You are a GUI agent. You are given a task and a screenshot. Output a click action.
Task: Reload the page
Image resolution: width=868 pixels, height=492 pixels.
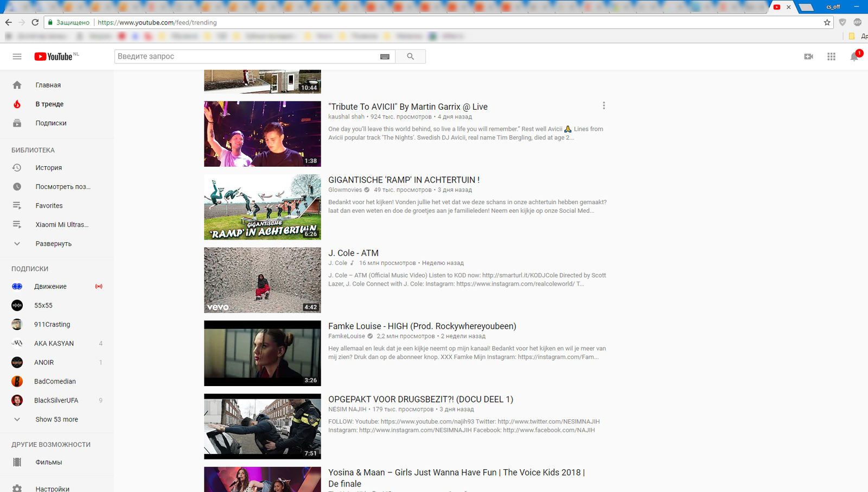pos(35,22)
